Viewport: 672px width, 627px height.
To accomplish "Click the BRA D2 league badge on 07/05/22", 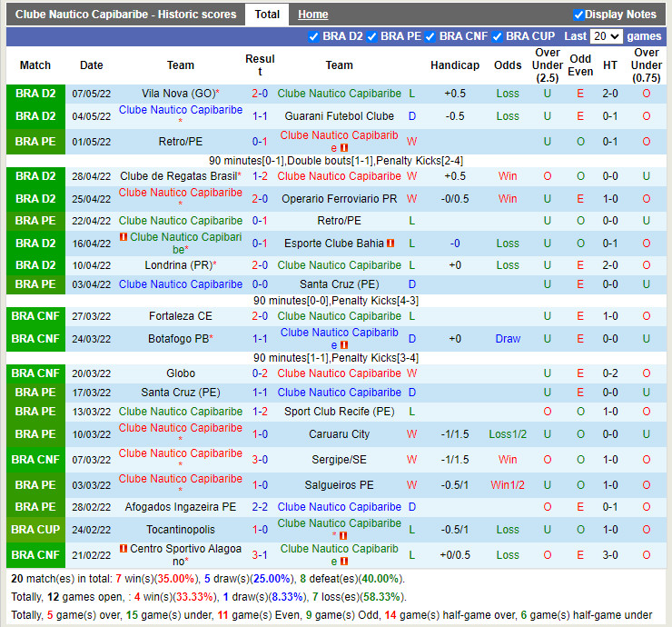I will point(35,94).
